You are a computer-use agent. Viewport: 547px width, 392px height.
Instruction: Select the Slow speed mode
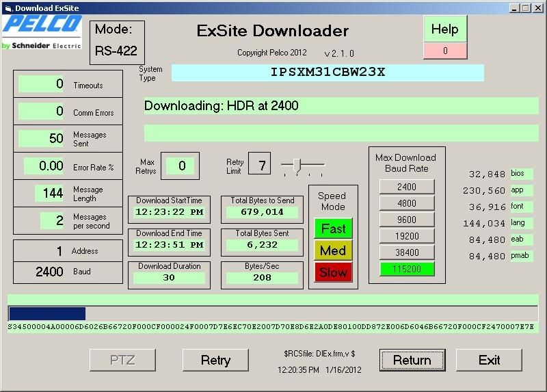point(333,272)
